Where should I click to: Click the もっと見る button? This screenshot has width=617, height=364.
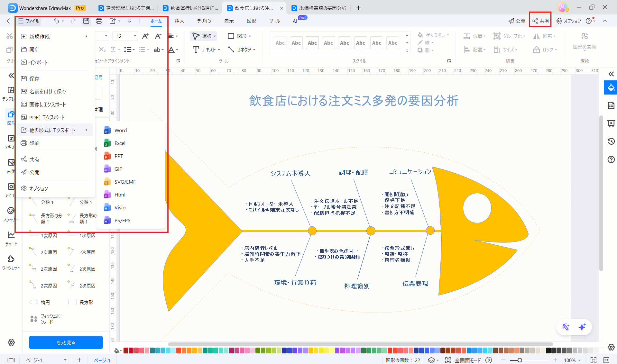(x=66, y=342)
